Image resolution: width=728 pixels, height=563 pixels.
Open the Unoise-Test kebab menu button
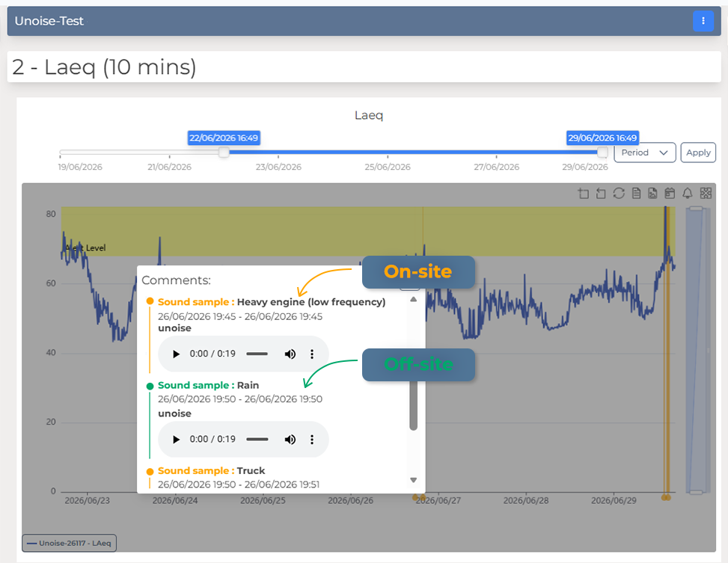[x=703, y=21]
